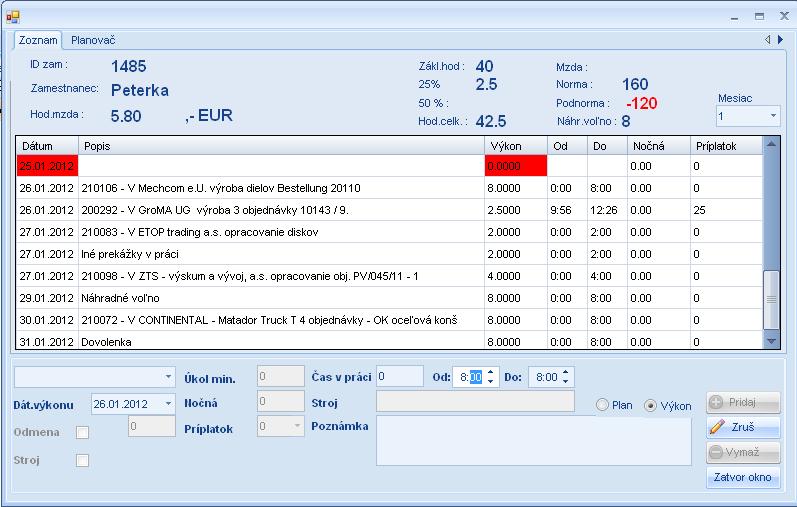The image size is (797, 507).
Task: Click the Stroj text field
Action: (475, 401)
